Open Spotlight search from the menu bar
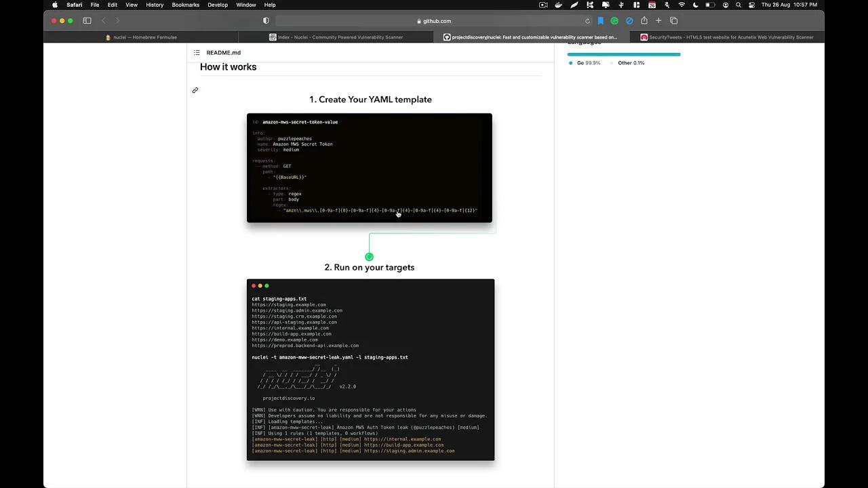 (x=738, y=5)
